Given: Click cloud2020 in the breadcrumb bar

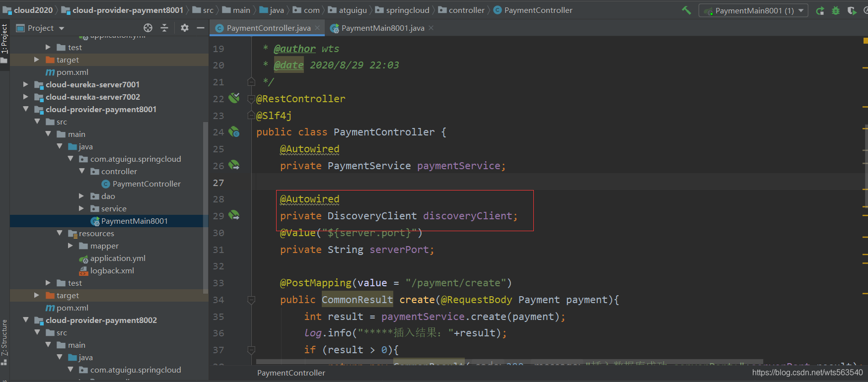Looking at the screenshot, I should (28, 10).
